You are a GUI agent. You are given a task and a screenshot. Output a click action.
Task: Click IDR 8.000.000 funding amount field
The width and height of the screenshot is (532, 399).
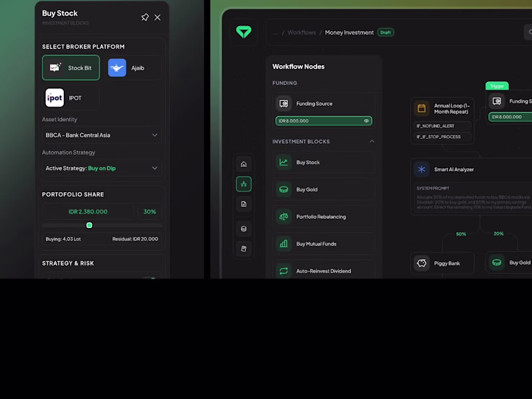click(324, 121)
